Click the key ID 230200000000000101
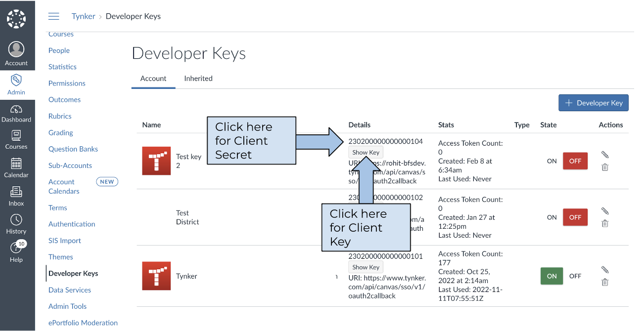 tap(386, 256)
